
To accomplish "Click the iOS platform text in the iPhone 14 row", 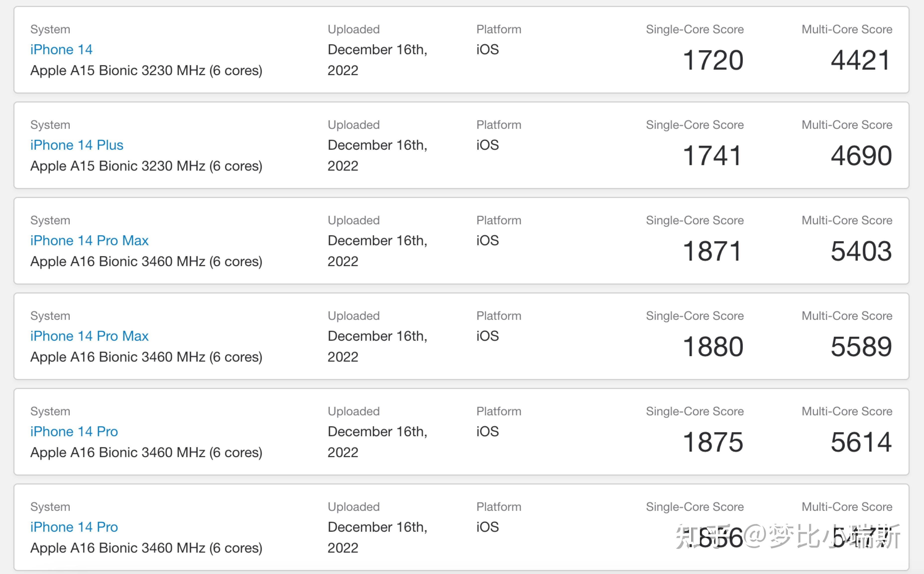I will 487,50.
